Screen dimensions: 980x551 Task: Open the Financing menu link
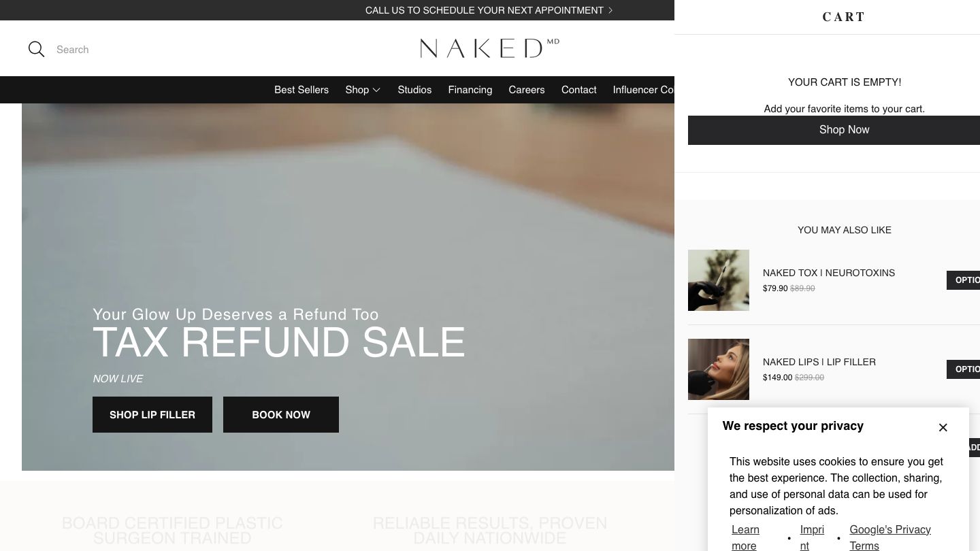click(x=470, y=90)
